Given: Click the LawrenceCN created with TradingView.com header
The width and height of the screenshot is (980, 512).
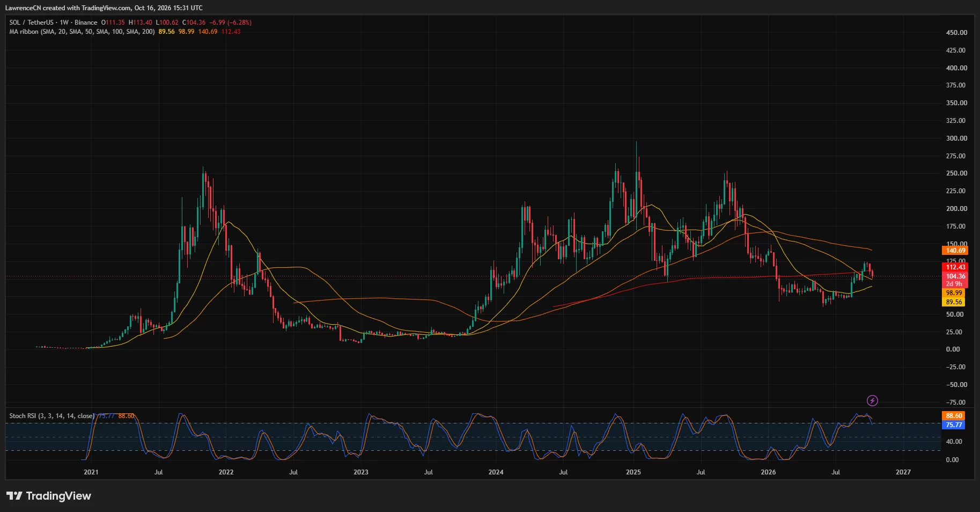Looking at the screenshot, I should [x=104, y=8].
